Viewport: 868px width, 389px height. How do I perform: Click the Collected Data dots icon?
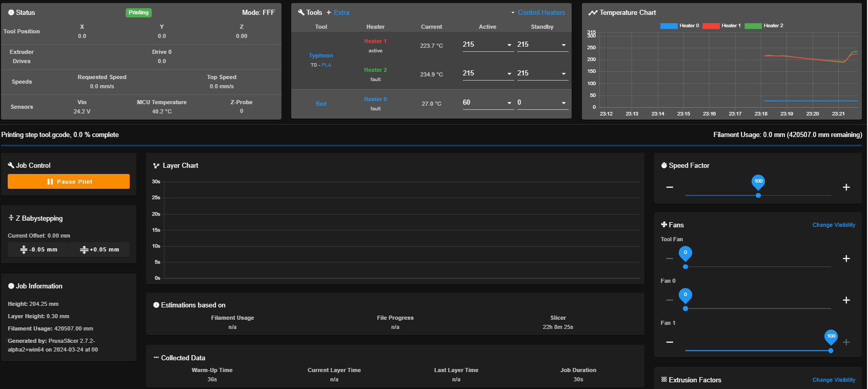tap(156, 358)
